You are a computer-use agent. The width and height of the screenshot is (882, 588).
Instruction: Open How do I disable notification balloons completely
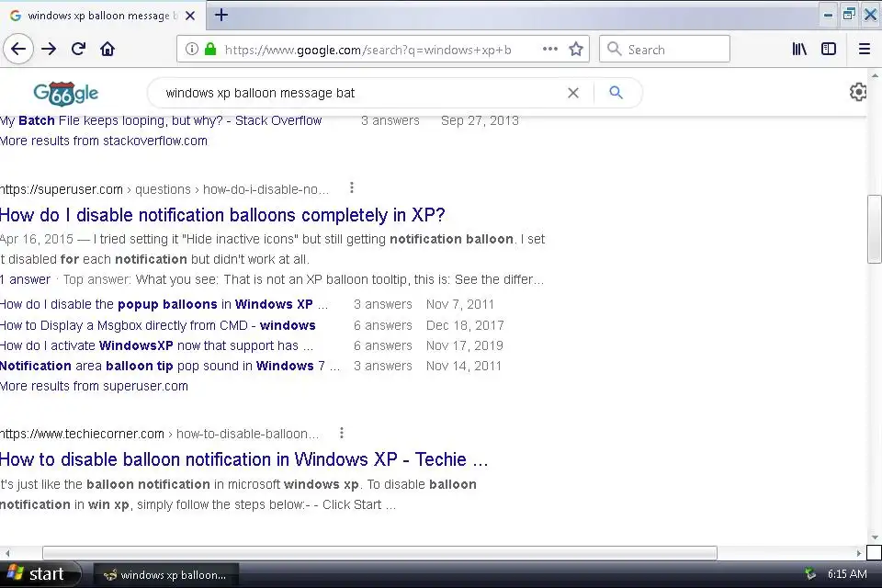(222, 215)
